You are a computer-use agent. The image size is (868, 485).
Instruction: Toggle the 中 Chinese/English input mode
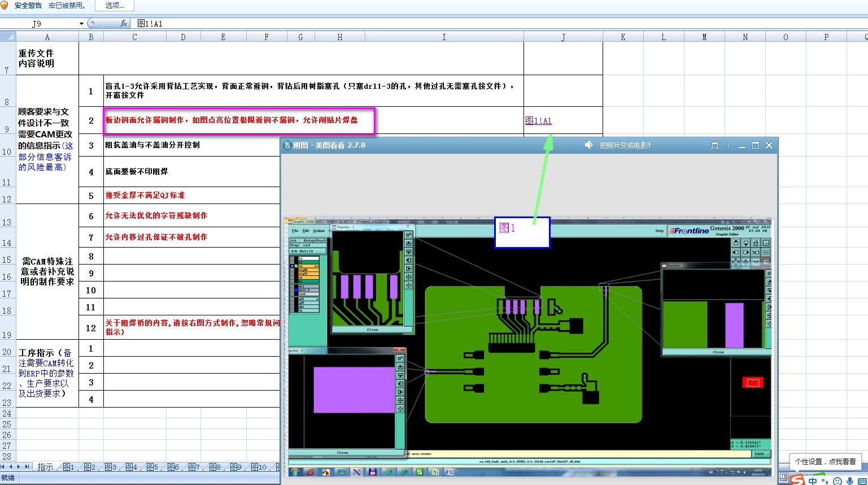pyautogui.click(x=813, y=481)
